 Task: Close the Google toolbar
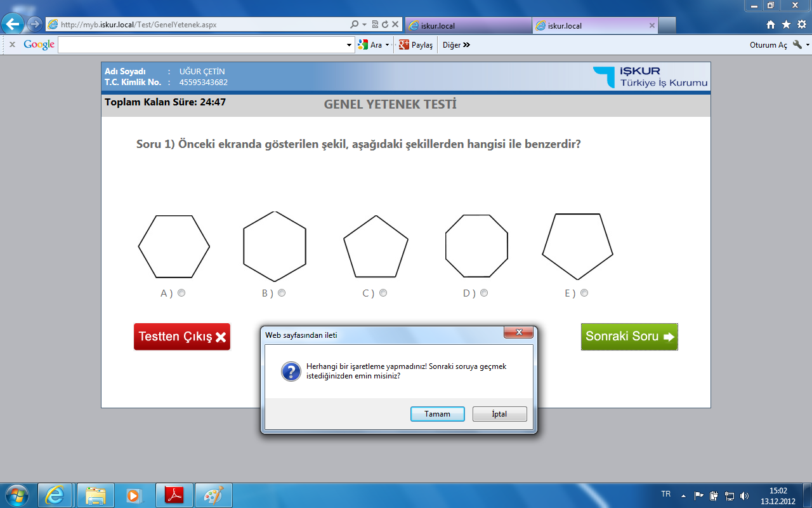click(12, 45)
